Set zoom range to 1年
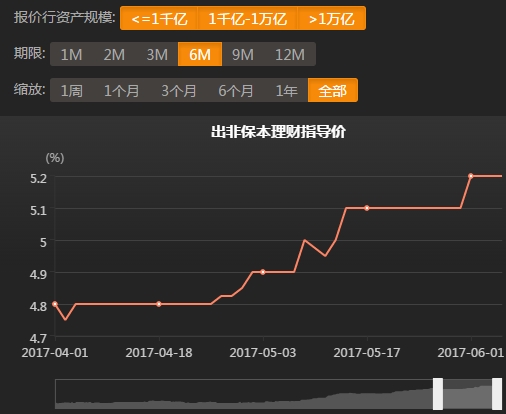506x414 pixels. click(x=286, y=90)
